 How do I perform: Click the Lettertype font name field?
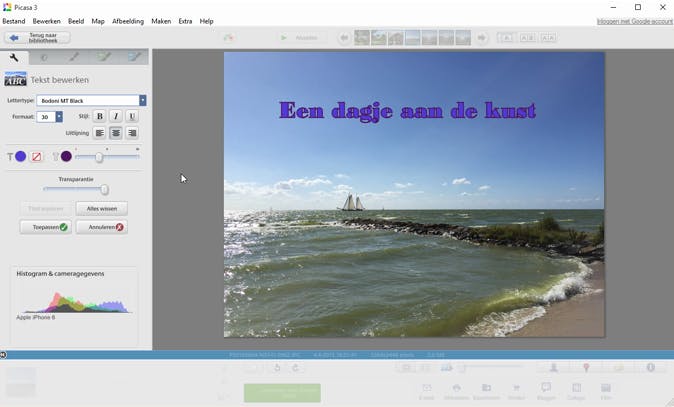point(88,101)
